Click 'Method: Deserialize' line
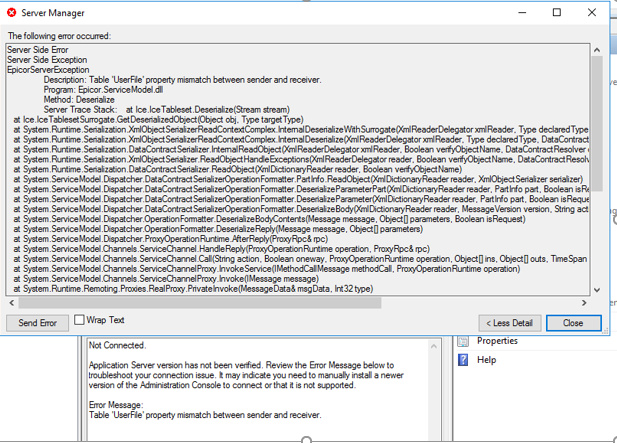The width and height of the screenshot is (617, 443). (x=79, y=100)
